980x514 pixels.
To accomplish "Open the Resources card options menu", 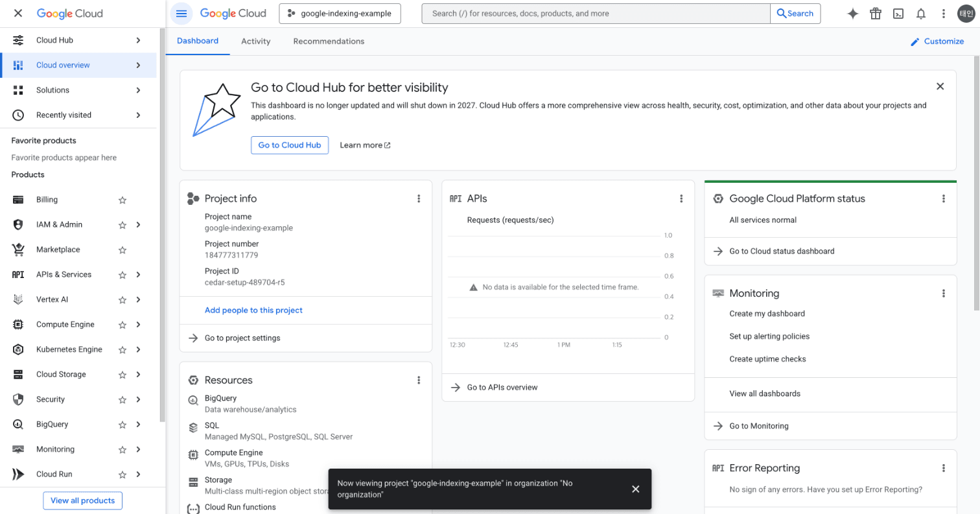I will [419, 380].
